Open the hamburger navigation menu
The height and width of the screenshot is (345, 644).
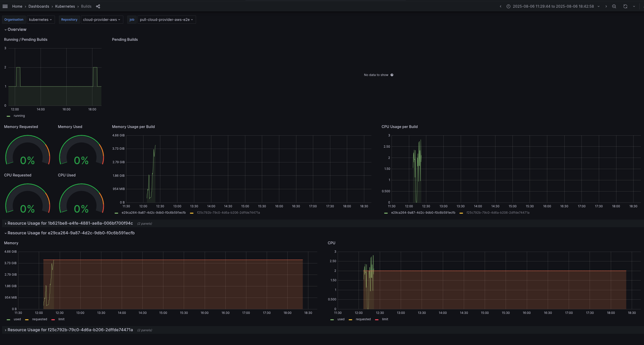[5, 6]
